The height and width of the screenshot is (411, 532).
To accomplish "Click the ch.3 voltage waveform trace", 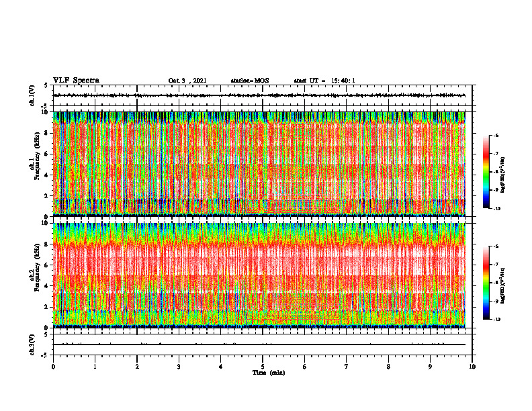I will click(x=259, y=345).
